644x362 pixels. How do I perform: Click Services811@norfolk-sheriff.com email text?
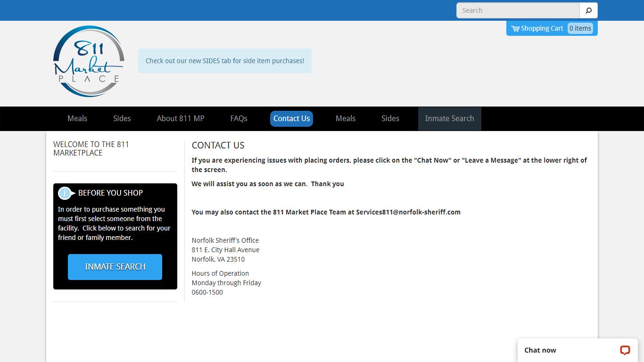[x=408, y=212]
